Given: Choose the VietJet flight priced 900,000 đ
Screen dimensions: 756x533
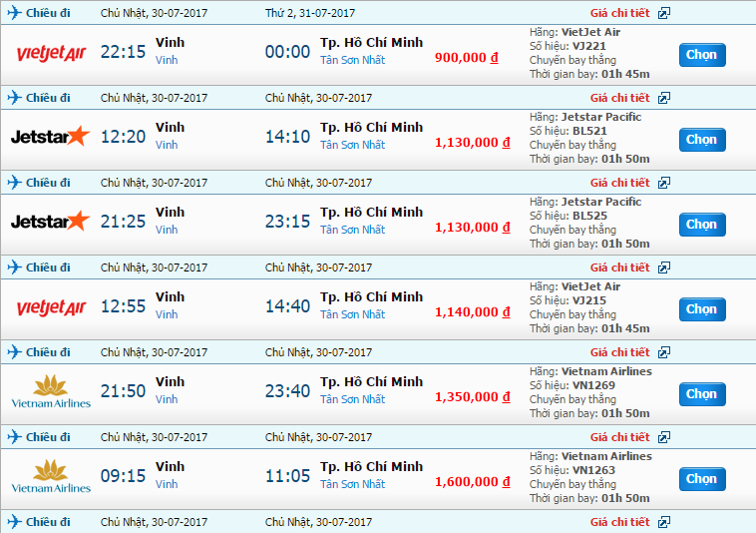Looking at the screenshot, I should [702, 55].
